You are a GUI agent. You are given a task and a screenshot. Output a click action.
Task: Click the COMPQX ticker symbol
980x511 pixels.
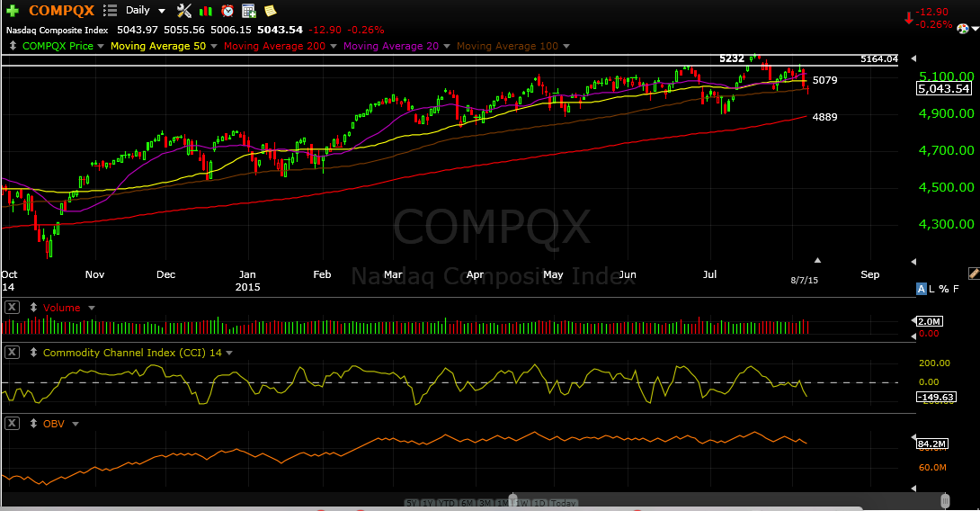61,11
